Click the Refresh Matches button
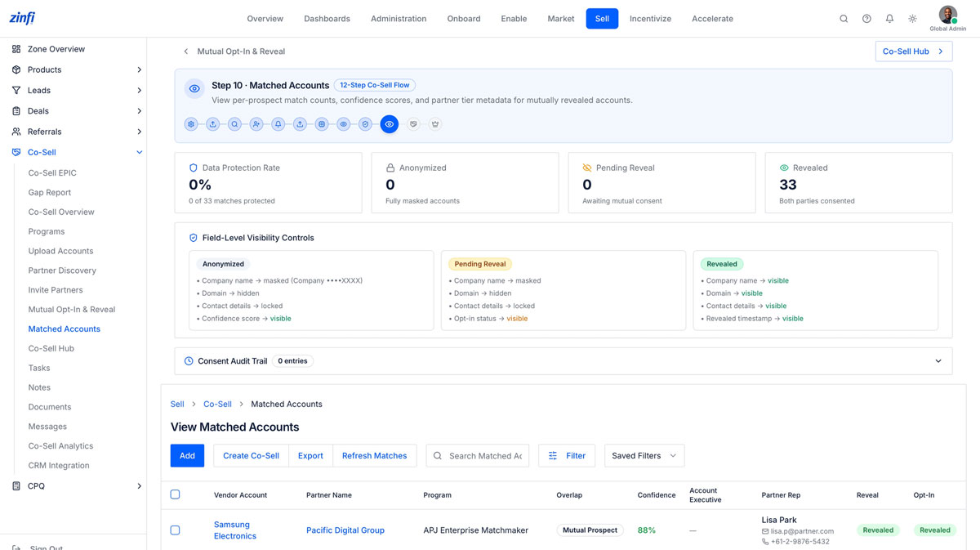Screen dimensions: 980x550 tap(375, 456)
